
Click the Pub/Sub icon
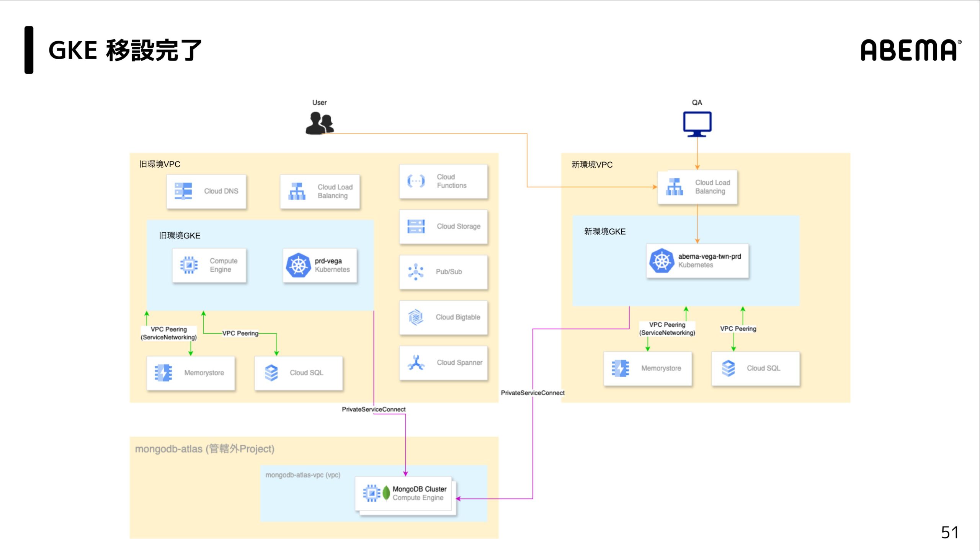point(416,272)
